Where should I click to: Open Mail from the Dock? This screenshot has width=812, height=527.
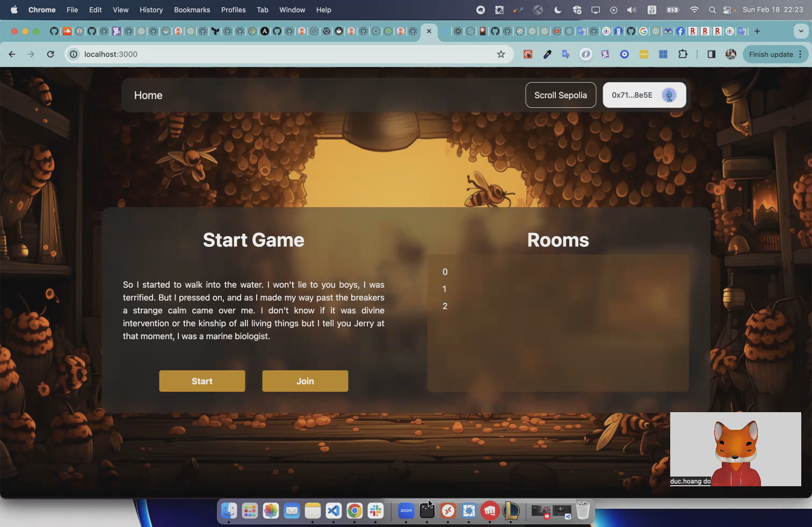292,510
